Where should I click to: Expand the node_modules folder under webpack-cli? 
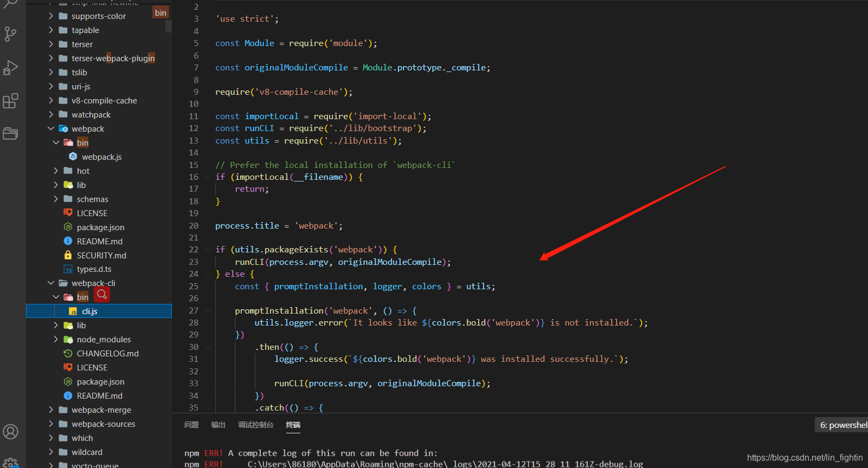tap(56, 340)
